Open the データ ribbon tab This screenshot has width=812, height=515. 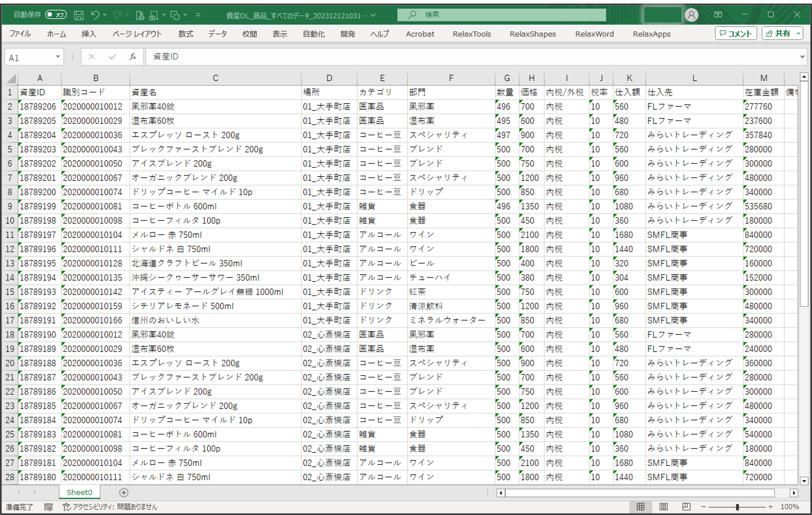tap(217, 34)
